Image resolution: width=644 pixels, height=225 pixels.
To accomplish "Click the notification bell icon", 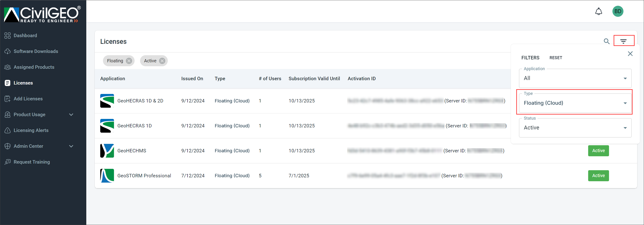I will click(x=598, y=11).
